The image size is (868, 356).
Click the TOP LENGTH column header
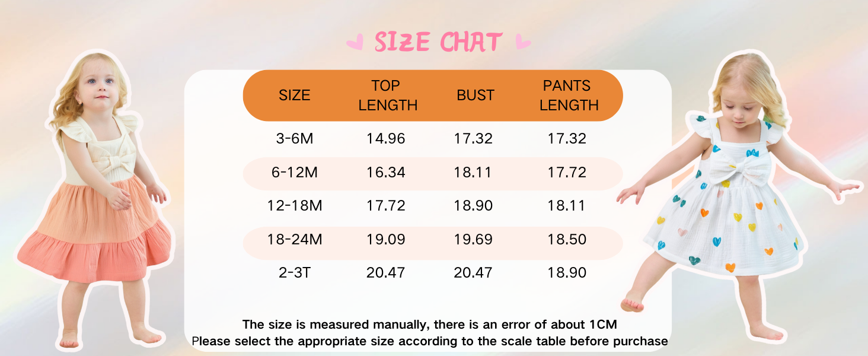tap(388, 95)
